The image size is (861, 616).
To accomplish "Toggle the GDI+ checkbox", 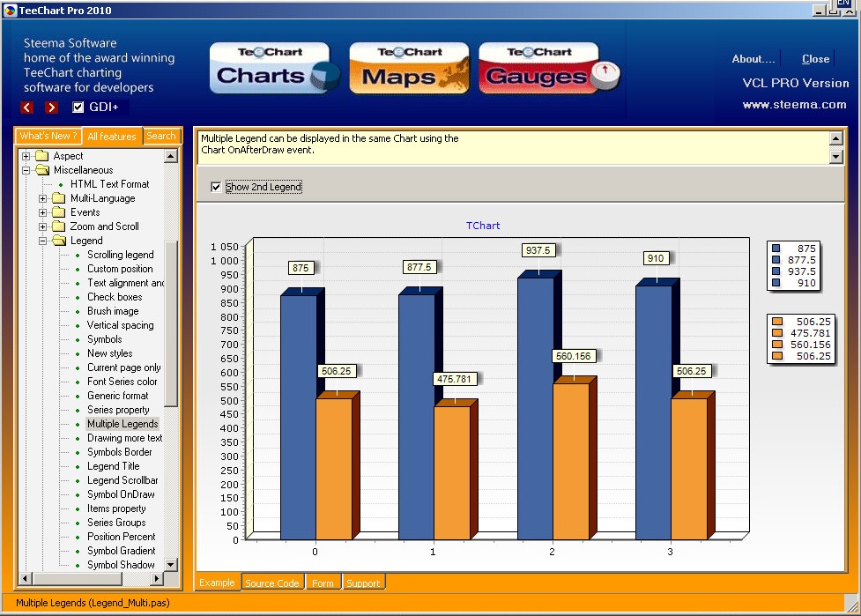I will pos(78,107).
